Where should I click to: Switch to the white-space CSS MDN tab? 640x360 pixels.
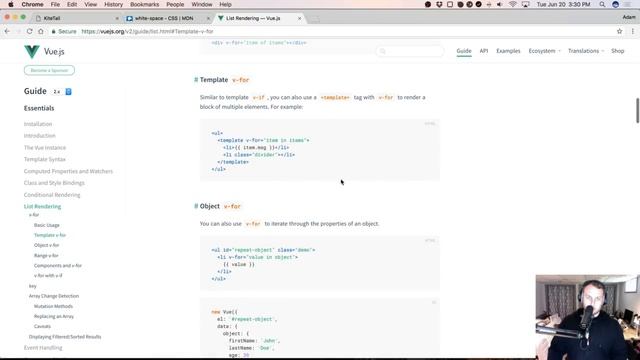click(168, 18)
